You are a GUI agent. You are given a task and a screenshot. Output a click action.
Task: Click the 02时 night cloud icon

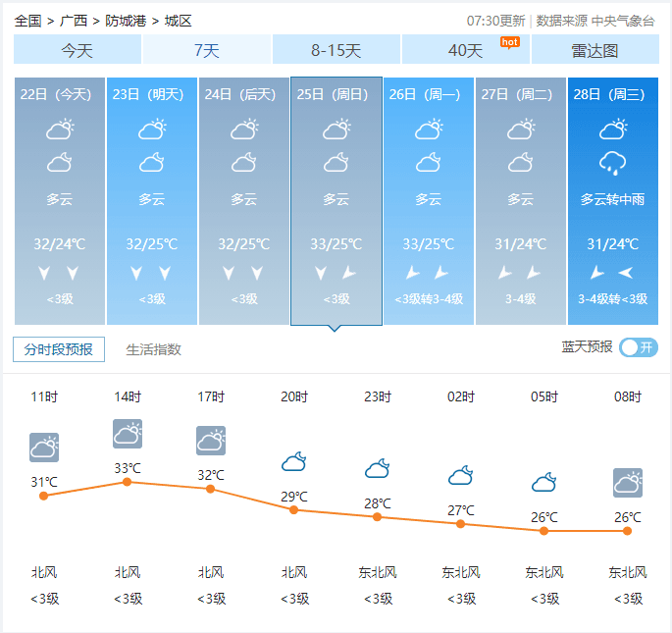461,475
